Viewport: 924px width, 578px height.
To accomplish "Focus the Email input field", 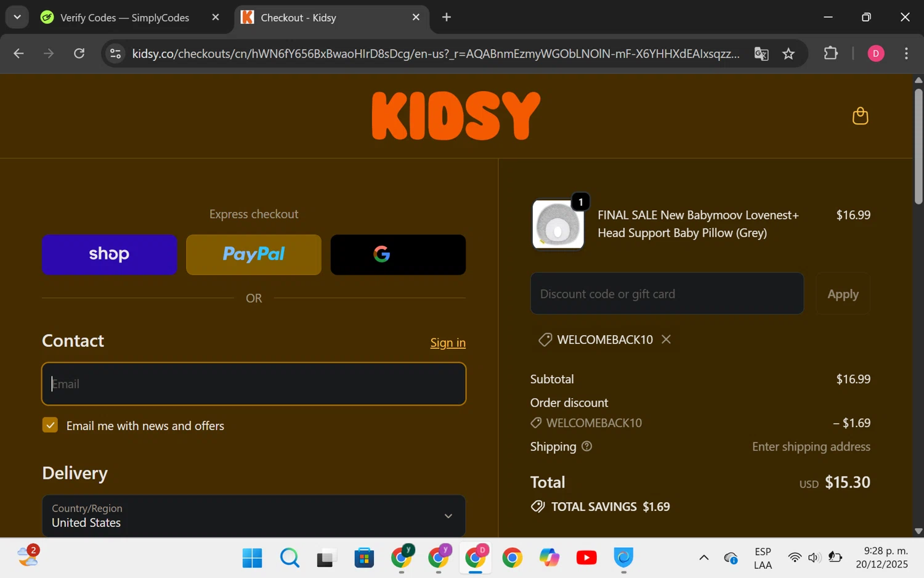I will (254, 384).
